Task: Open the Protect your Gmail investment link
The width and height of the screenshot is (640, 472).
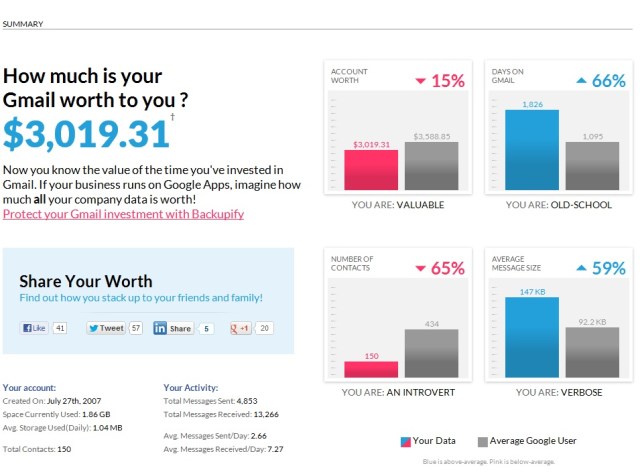Action: pyautogui.click(x=123, y=214)
